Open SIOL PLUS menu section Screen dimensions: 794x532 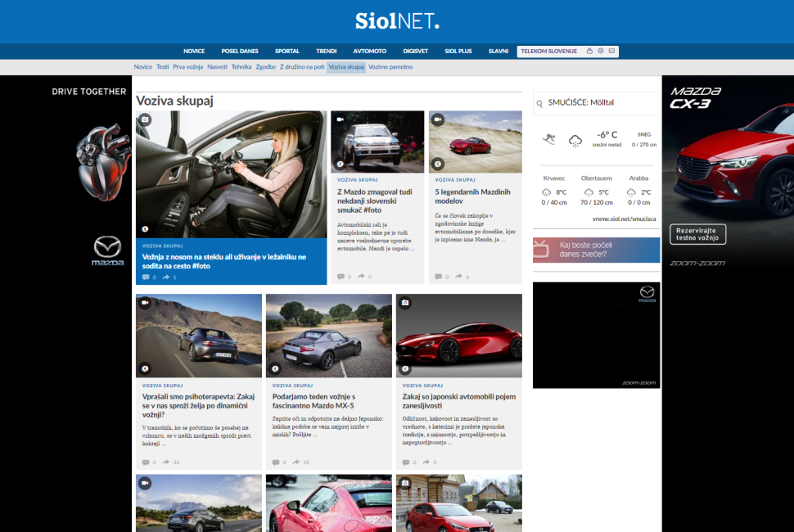tap(458, 51)
